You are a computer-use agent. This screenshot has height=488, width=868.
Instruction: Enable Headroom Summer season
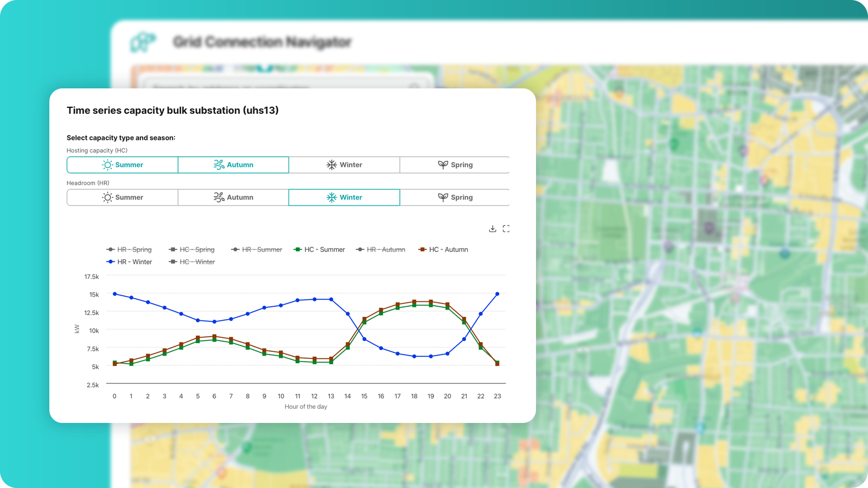(x=123, y=197)
